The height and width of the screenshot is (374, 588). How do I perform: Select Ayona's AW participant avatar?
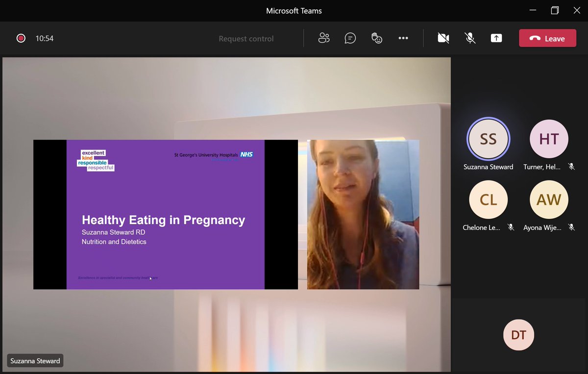tap(549, 199)
